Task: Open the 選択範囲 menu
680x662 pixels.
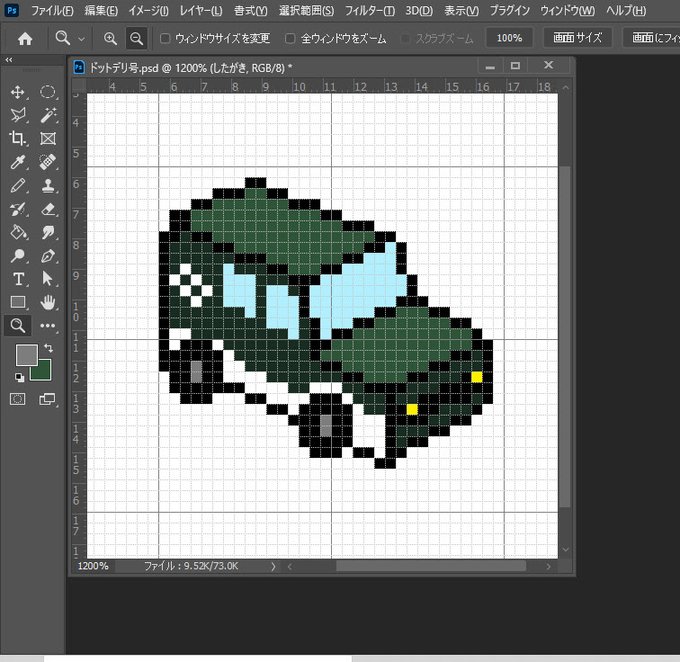Action: [x=306, y=10]
